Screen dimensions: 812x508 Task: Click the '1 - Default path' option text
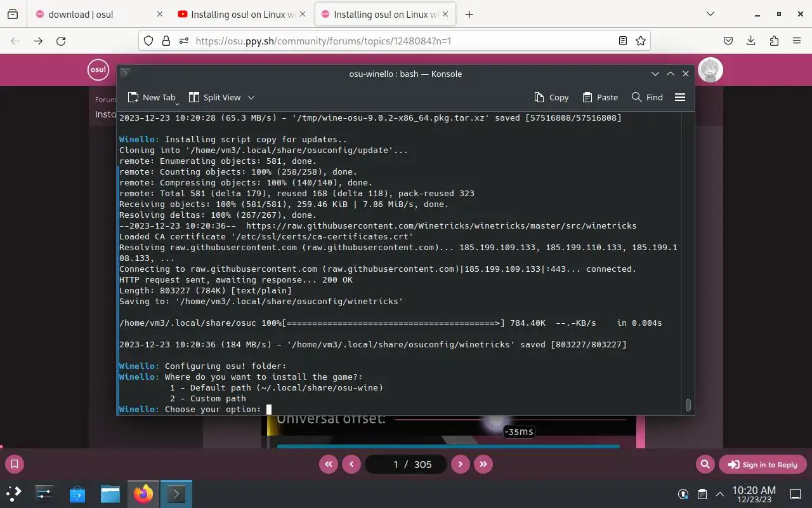coord(277,387)
